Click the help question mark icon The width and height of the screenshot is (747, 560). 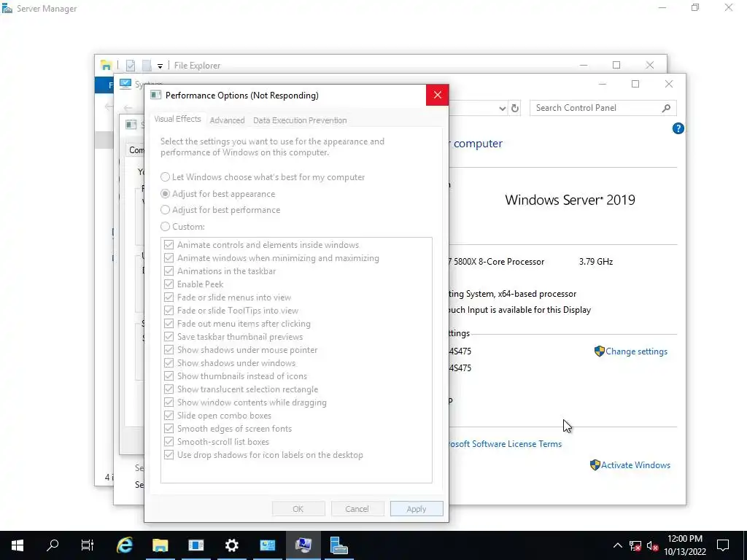point(678,128)
